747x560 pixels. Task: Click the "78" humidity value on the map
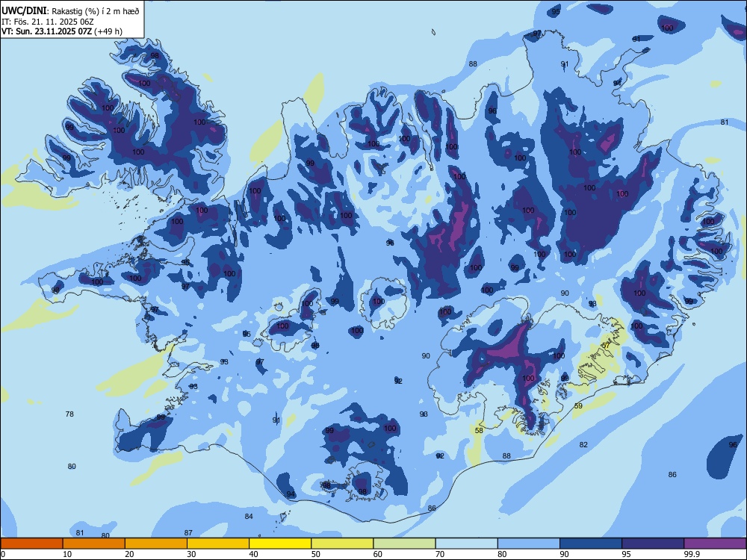69,414
